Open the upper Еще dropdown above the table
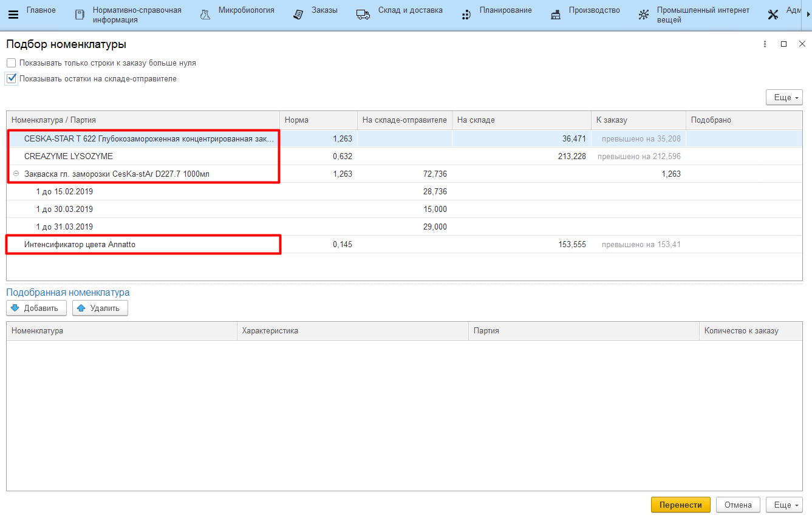The image size is (812, 518). [x=784, y=98]
